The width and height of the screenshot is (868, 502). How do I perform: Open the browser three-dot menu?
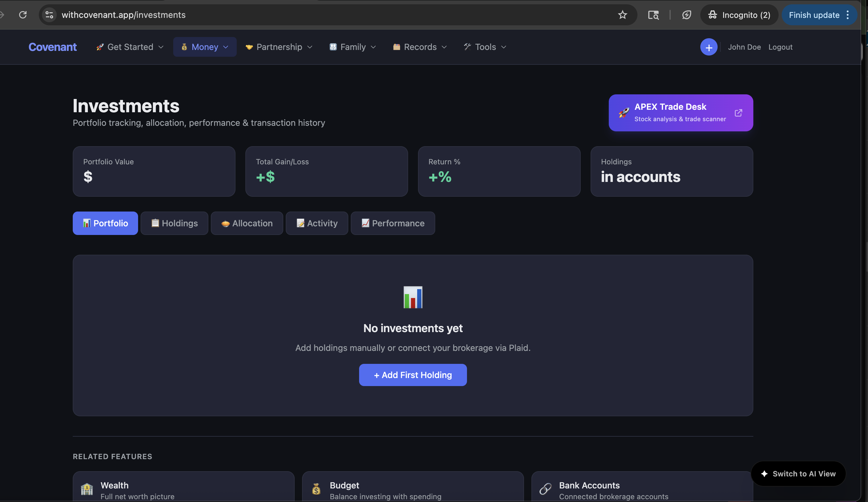[x=848, y=15]
